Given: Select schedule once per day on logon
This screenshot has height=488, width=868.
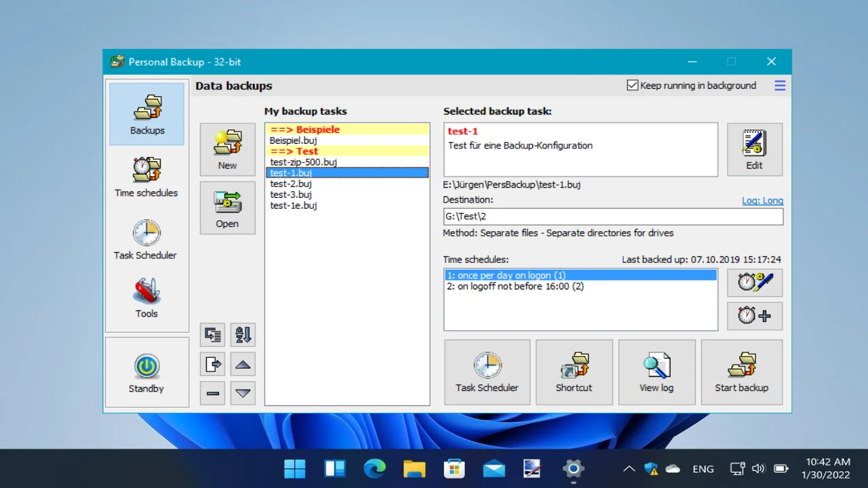Looking at the screenshot, I should tap(580, 275).
